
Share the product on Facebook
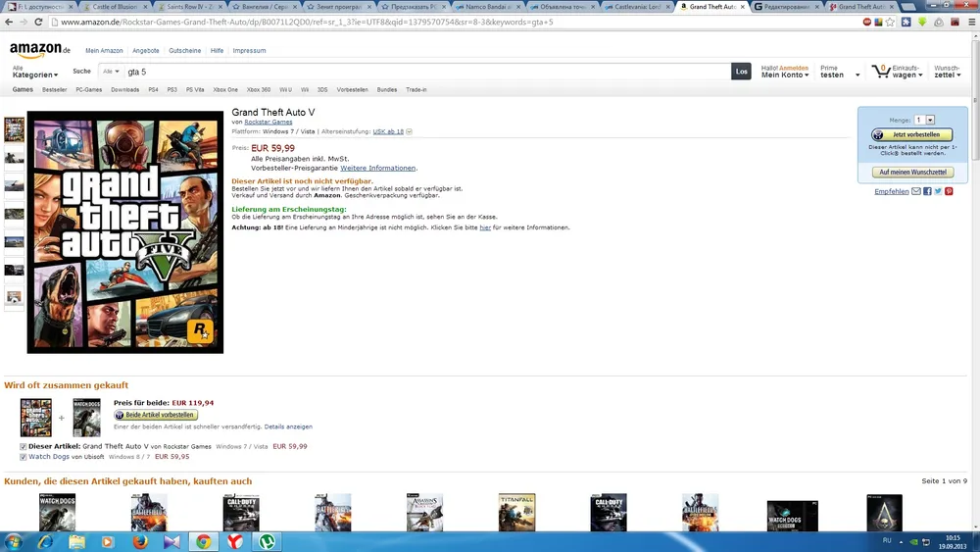927,191
